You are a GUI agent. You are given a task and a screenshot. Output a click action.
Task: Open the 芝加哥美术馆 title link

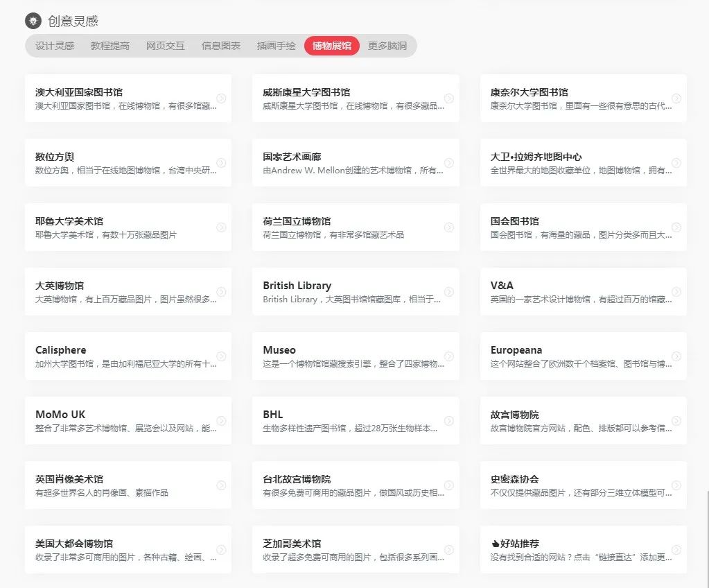[292, 544]
